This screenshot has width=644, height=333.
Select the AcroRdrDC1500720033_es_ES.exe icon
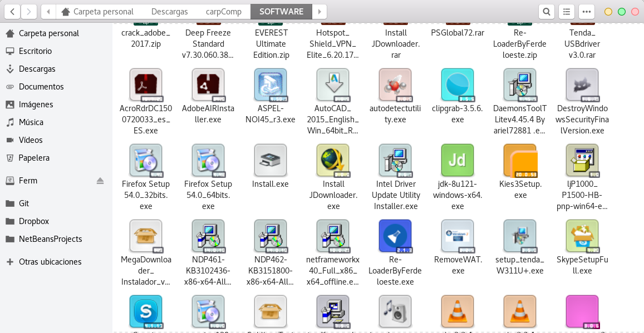tap(146, 85)
